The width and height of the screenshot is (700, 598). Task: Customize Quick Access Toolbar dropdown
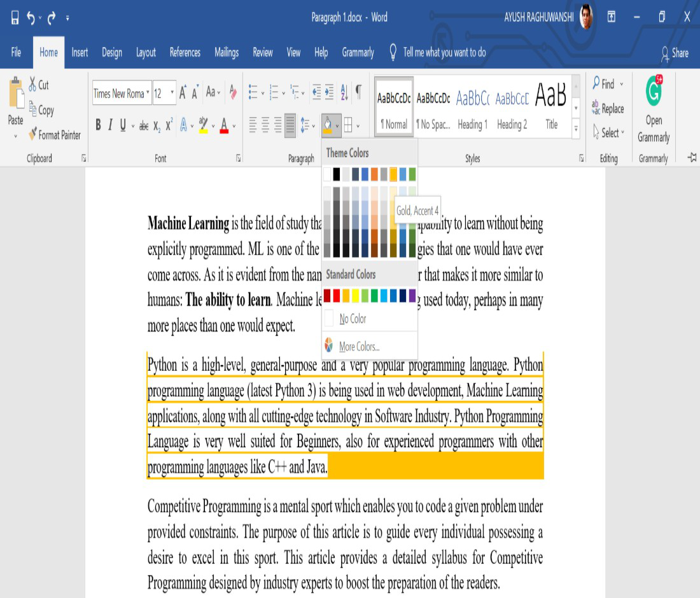tap(67, 18)
